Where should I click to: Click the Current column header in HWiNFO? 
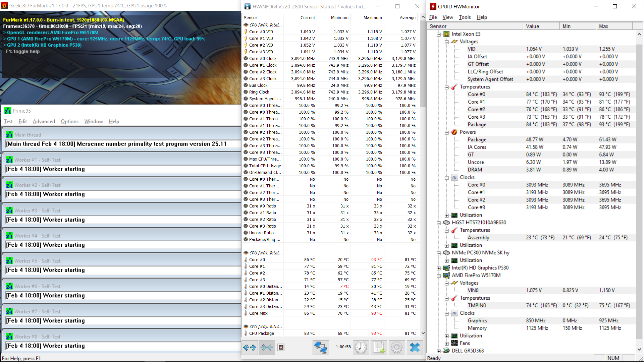click(300, 18)
